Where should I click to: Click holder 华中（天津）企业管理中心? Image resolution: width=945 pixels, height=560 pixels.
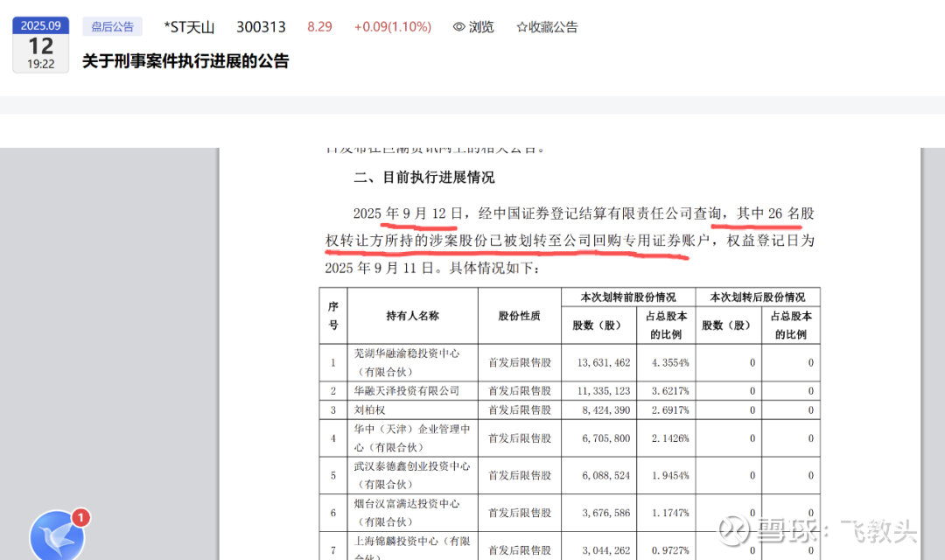click(x=412, y=438)
